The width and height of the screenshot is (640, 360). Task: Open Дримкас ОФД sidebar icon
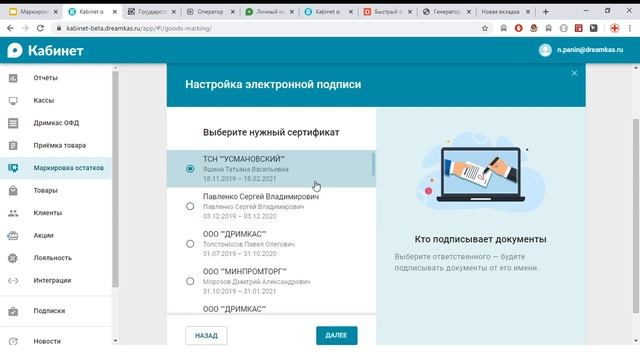click(x=13, y=123)
